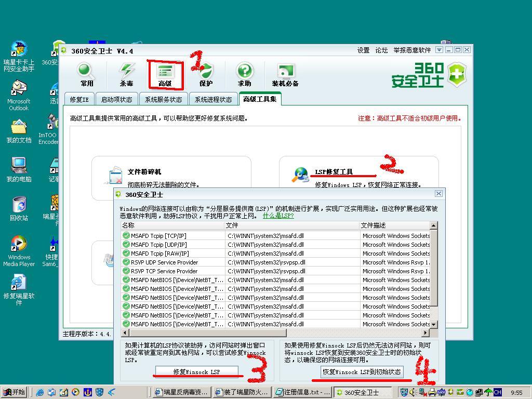Click the horizontal scrollbar thumb
Image resolution: width=532 pixels, height=399 pixels.
208,333
